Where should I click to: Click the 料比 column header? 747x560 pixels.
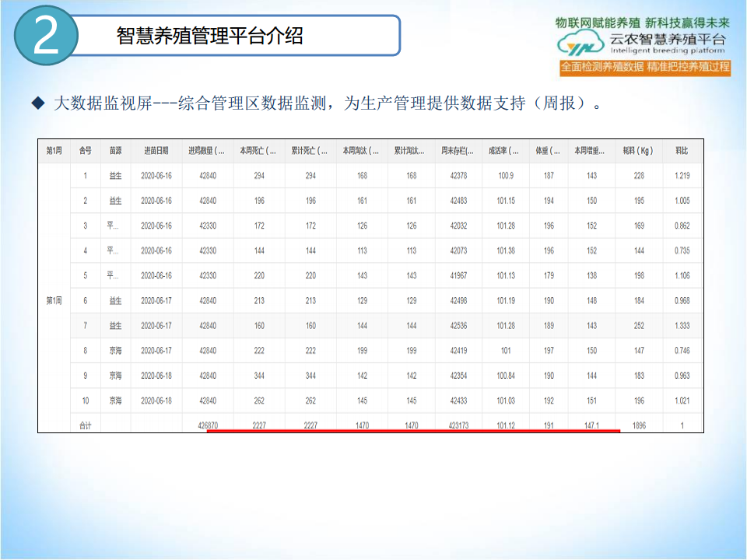tap(682, 151)
